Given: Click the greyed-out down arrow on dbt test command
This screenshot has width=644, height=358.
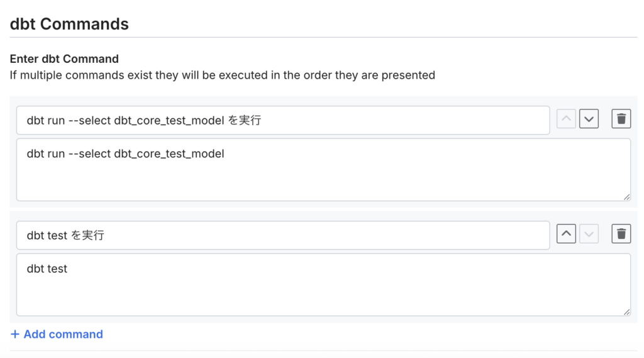Looking at the screenshot, I should coord(589,234).
